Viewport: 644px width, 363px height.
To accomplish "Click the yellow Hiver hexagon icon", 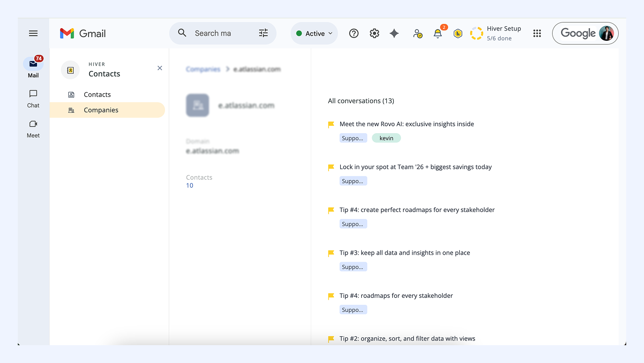I will tap(458, 33).
